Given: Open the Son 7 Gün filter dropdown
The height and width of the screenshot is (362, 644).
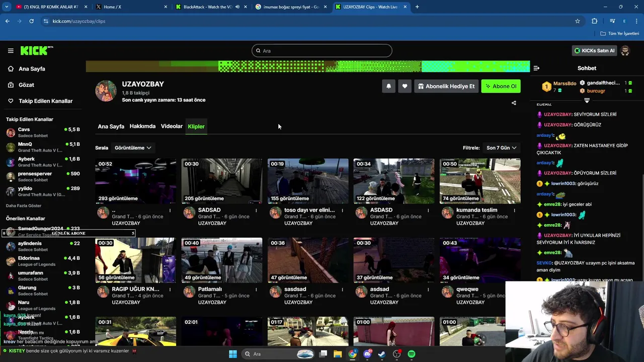Looking at the screenshot, I should coord(501,148).
